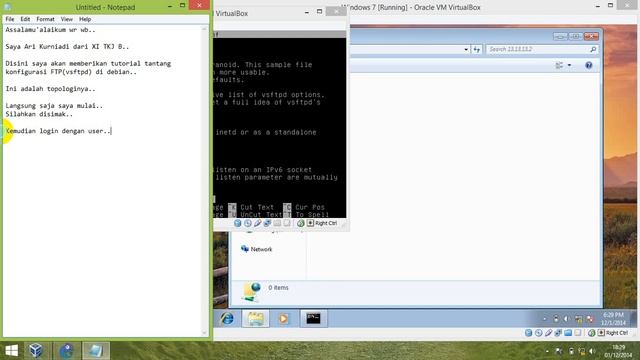This screenshot has height=360, width=640.
Task: Click USB devices indicator in Debian VM status bar
Action: [x=257, y=223]
